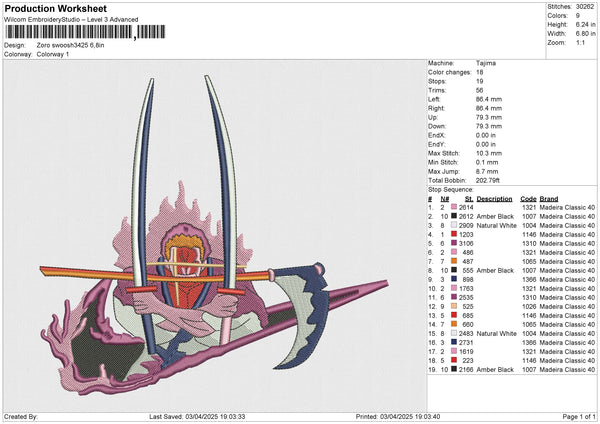Select Natural White in stop row 3

click(x=496, y=225)
